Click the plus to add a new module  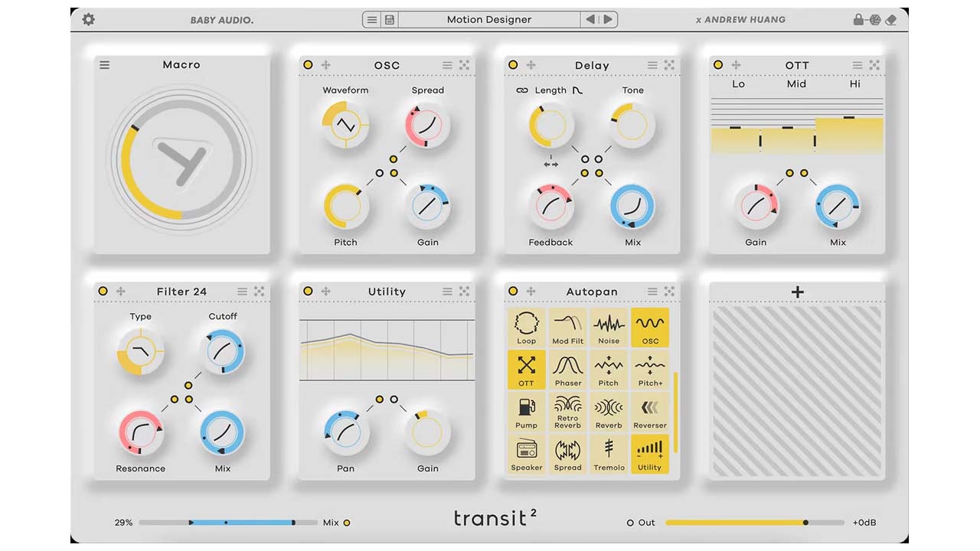pos(797,292)
